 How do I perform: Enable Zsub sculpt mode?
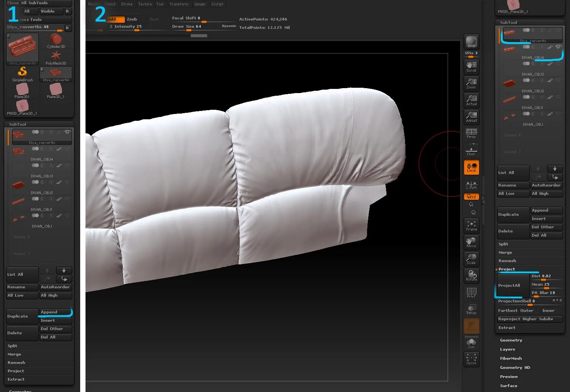pyautogui.click(x=132, y=19)
